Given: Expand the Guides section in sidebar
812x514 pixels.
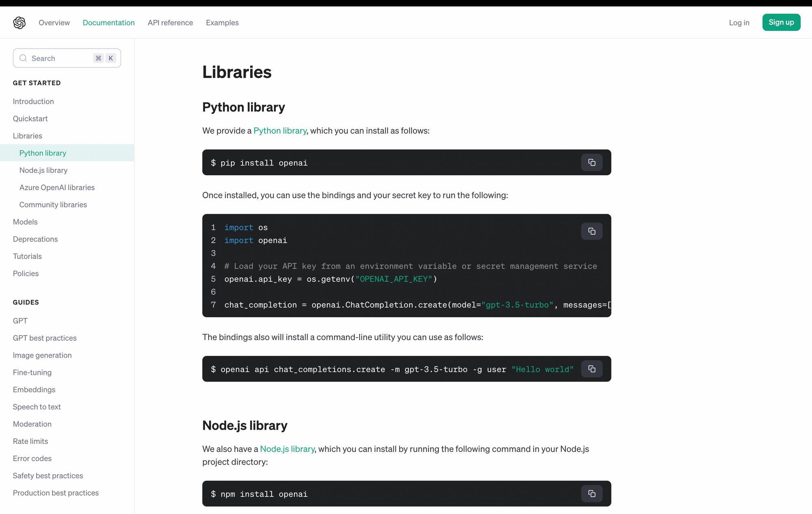Looking at the screenshot, I should [26, 302].
